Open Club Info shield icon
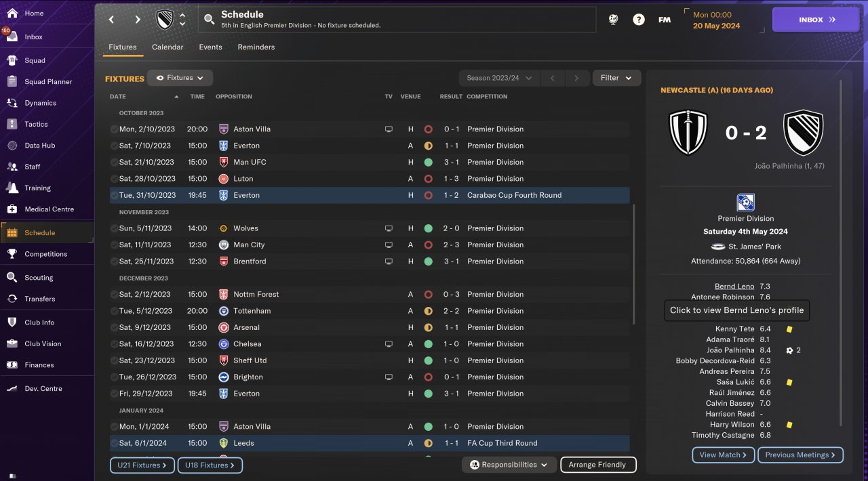Image resolution: width=868 pixels, height=481 pixels. coord(12,322)
